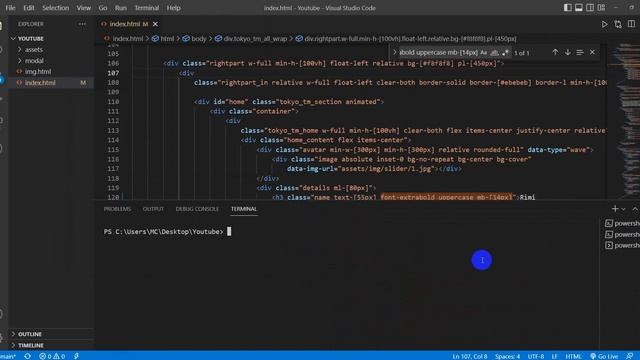The width and height of the screenshot is (640, 360).
Task: Open img.html in the explorer
Action: tap(51, 71)
